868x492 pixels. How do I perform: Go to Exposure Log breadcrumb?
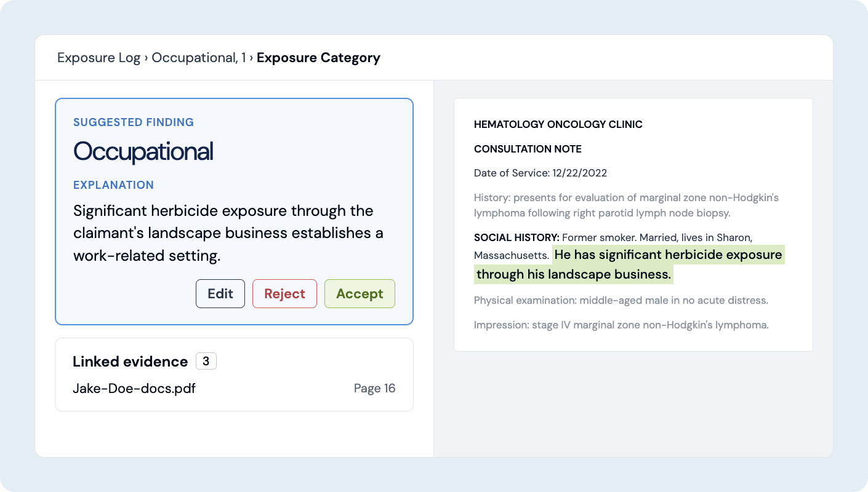coord(99,58)
